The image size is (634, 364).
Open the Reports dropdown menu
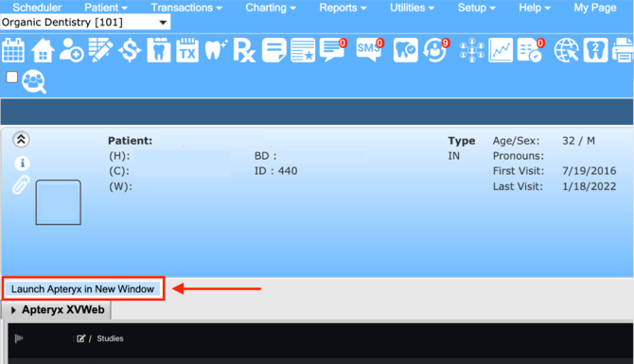coord(343,8)
